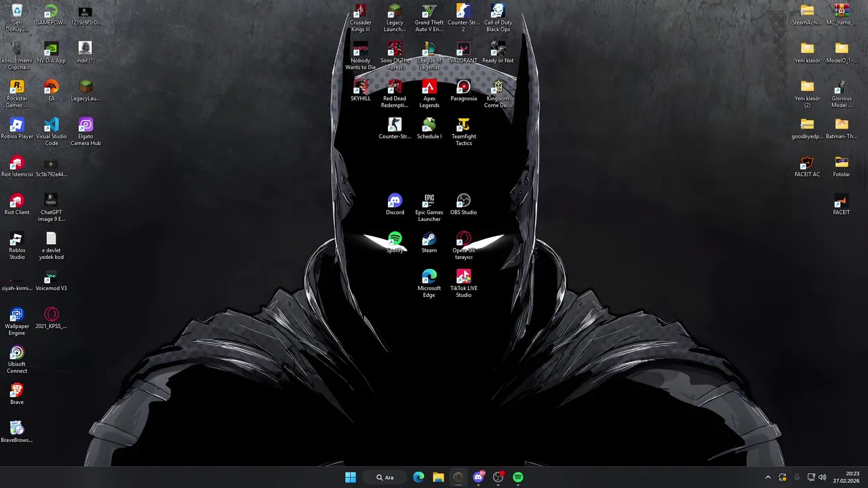
Task: Select 2021_KPSS file on desktop
Action: 51,319
